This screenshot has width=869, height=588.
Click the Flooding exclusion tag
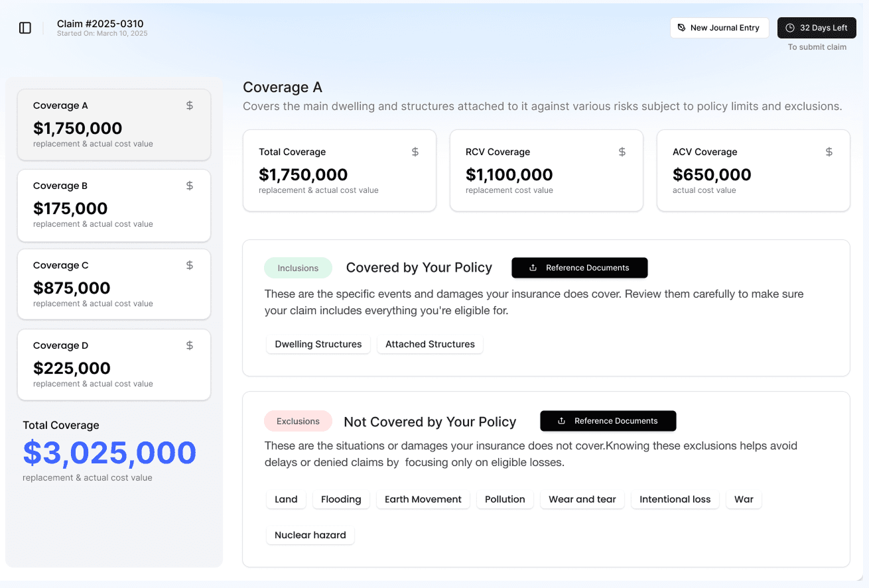pyautogui.click(x=341, y=499)
